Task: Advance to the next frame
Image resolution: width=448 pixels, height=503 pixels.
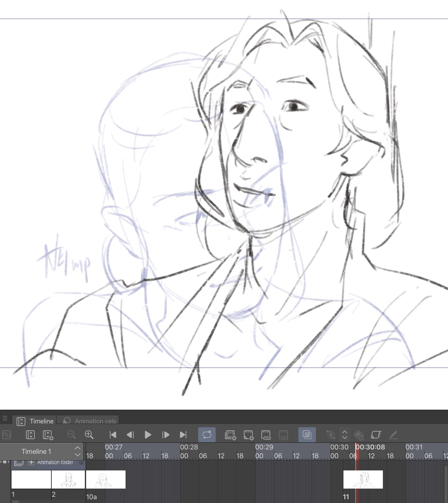Action: (166, 435)
